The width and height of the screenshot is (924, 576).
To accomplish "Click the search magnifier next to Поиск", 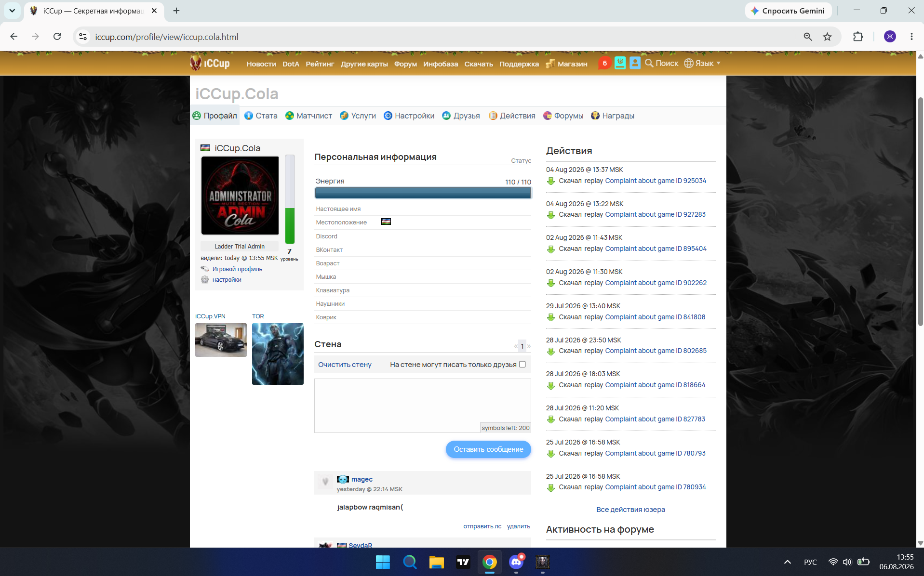I will point(649,63).
